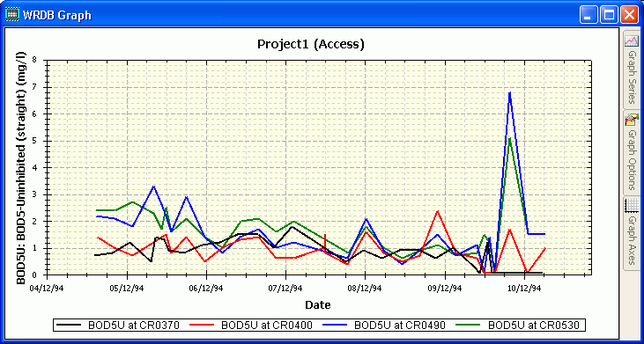Click the y-axis value 5 label
644x344 pixels.
(34, 141)
